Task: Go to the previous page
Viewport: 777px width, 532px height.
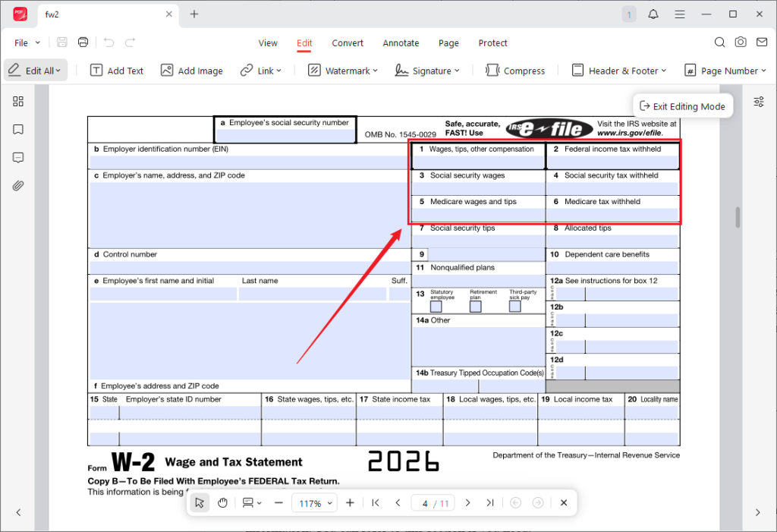Action: [x=398, y=502]
